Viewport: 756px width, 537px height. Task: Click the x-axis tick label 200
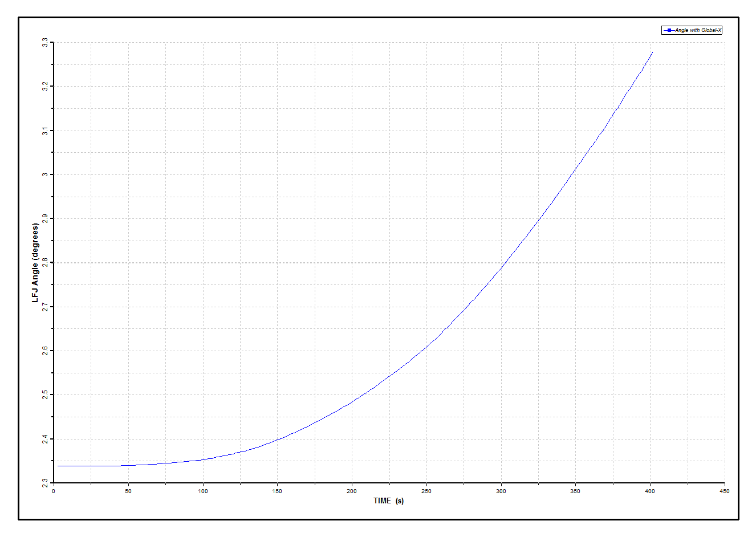352,491
